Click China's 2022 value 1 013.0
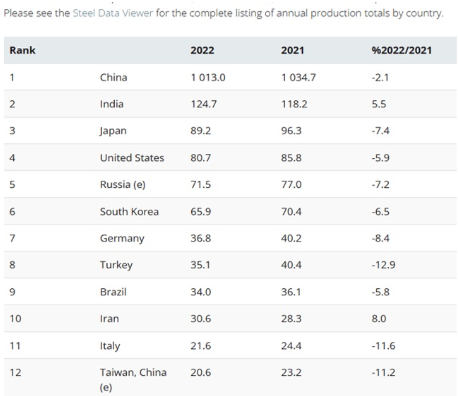The image size is (458, 396). click(208, 77)
